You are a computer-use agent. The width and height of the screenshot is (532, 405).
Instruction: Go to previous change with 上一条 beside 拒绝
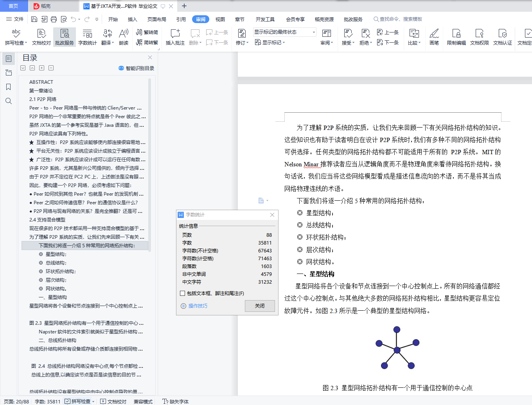pyautogui.click(x=388, y=32)
